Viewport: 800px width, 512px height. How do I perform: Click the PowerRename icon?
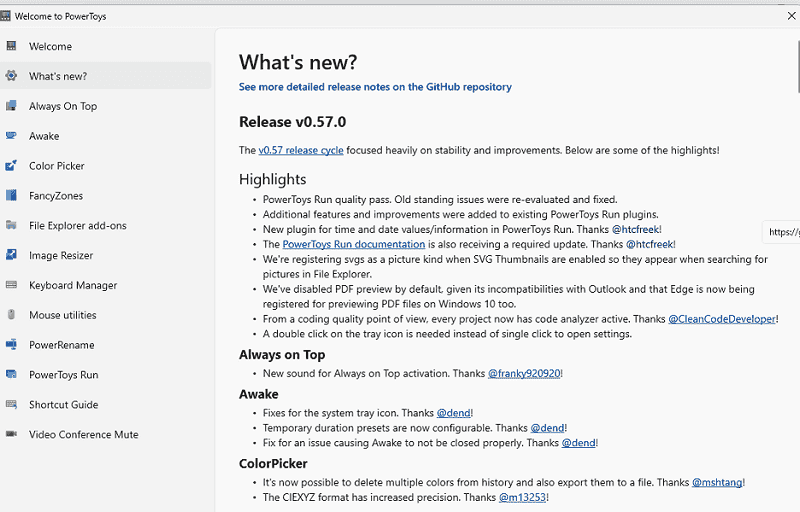click(x=11, y=344)
